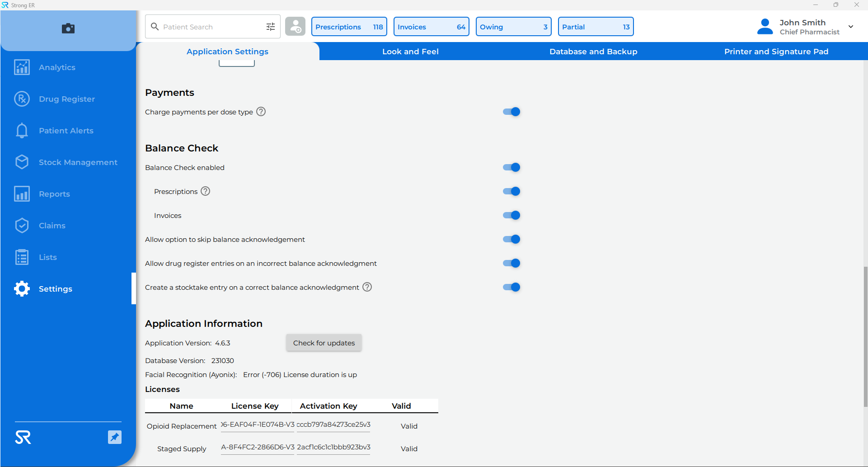Screen dimensions: 868x467
Task: Open the Drug Register
Action: point(67,99)
